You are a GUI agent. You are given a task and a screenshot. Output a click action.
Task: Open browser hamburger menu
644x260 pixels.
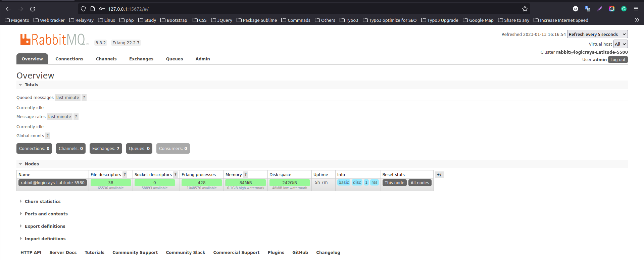(636, 9)
